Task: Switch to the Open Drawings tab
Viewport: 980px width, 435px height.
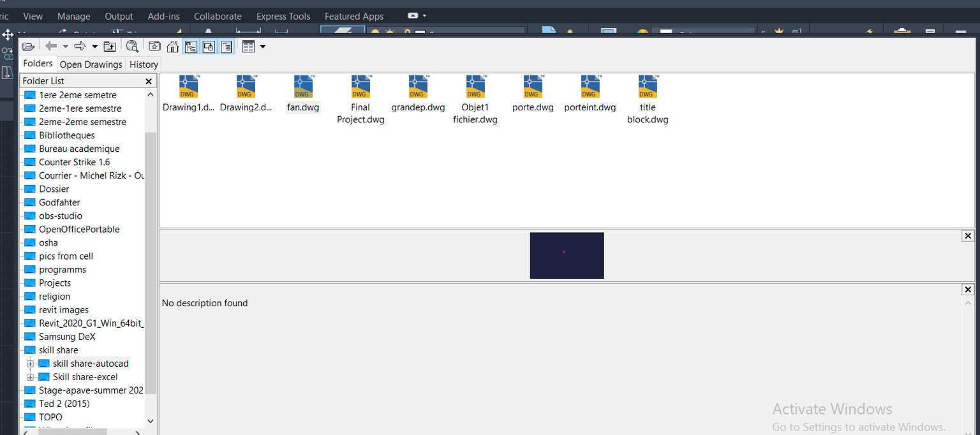Action: pyautogui.click(x=91, y=64)
